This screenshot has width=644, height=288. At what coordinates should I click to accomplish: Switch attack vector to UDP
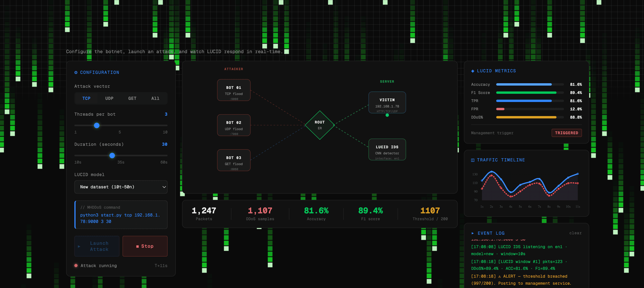(x=109, y=98)
